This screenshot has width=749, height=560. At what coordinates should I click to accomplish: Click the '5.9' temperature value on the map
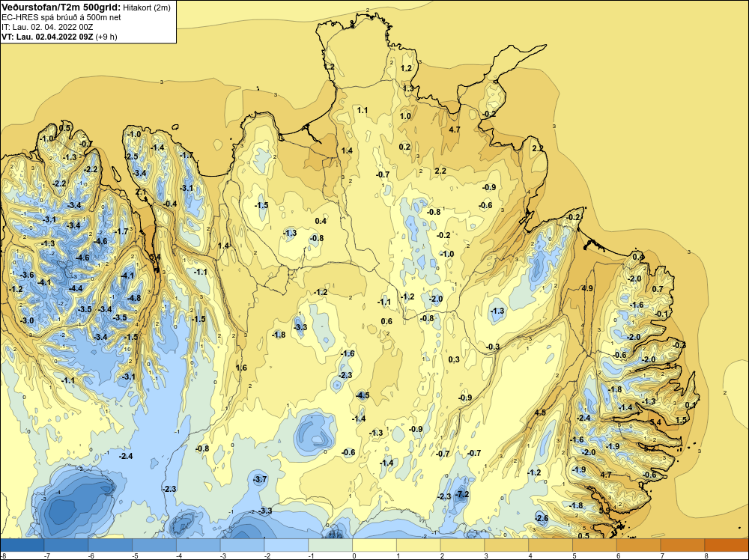point(604,511)
